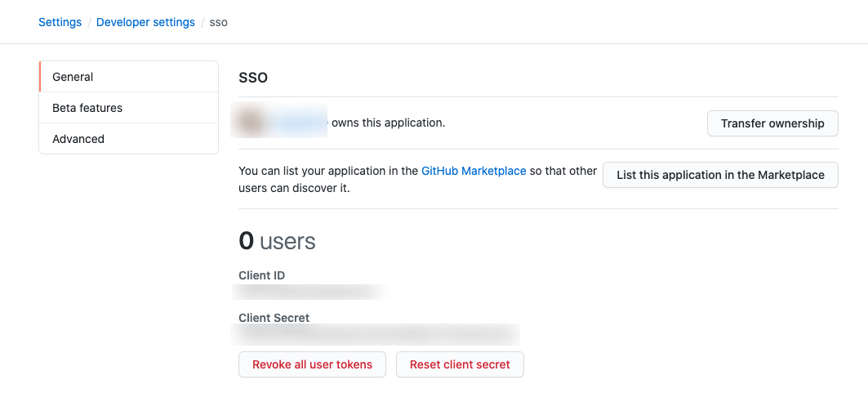The width and height of the screenshot is (868, 393).
Task: Click the 0 users count
Action: coord(277,241)
